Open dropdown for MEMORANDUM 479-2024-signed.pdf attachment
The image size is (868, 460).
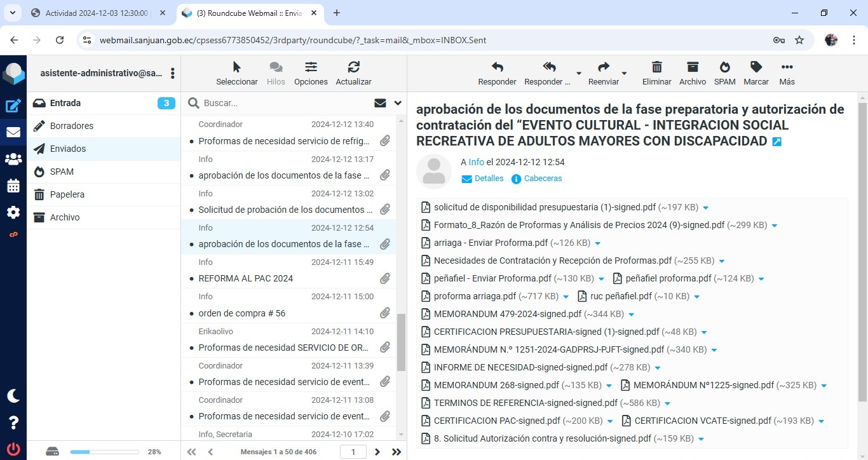coord(631,315)
